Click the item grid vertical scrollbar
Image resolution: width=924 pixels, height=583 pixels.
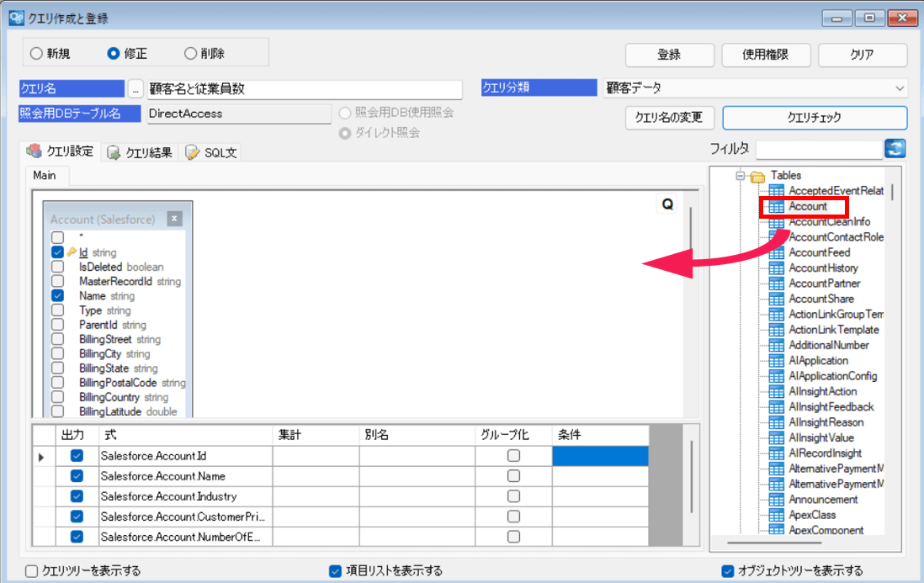tap(691, 476)
